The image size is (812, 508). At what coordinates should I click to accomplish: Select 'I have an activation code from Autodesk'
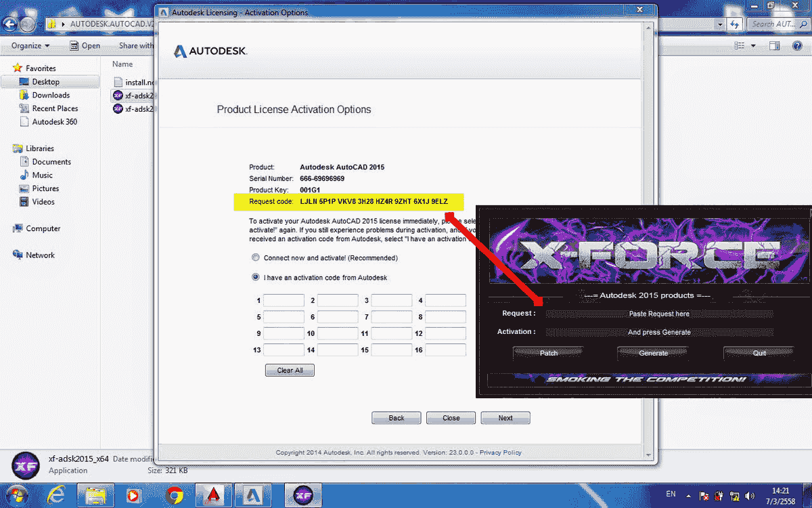(255, 277)
